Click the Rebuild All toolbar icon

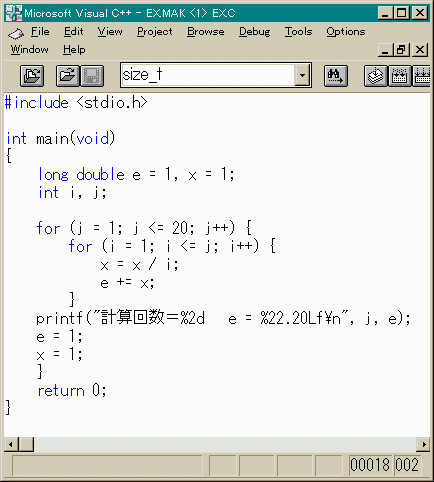click(x=423, y=76)
